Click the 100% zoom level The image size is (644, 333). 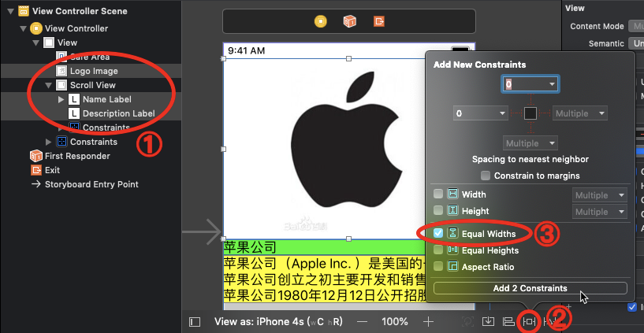click(x=395, y=321)
